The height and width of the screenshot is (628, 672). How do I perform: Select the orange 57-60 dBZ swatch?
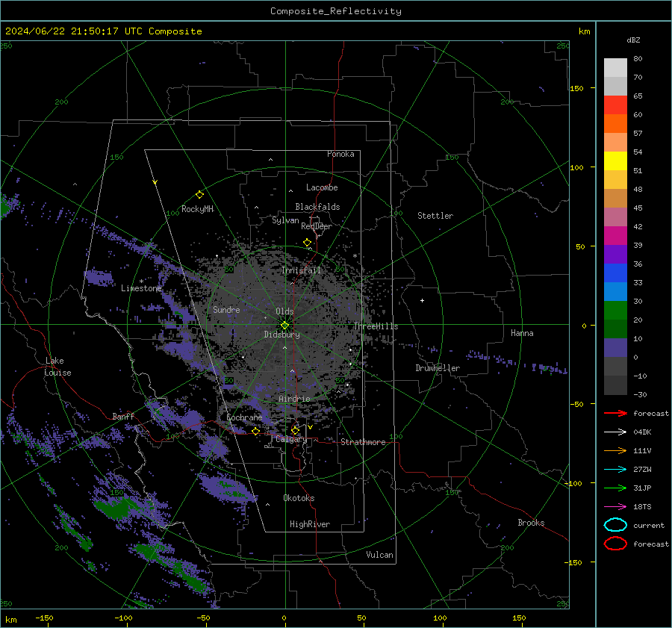[x=615, y=124]
